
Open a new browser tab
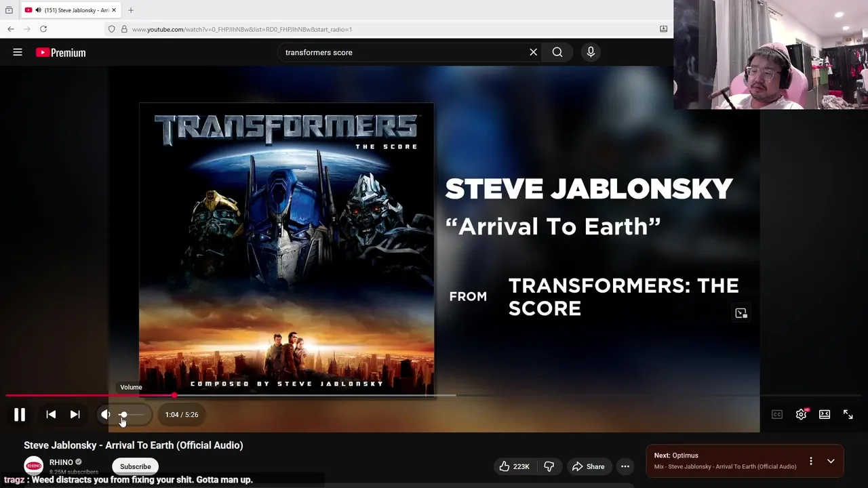point(131,10)
